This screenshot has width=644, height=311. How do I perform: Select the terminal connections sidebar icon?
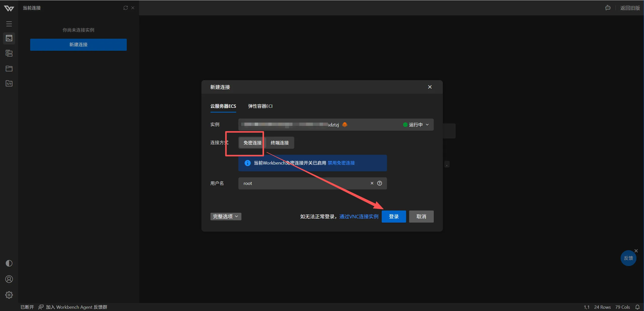pyautogui.click(x=9, y=38)
